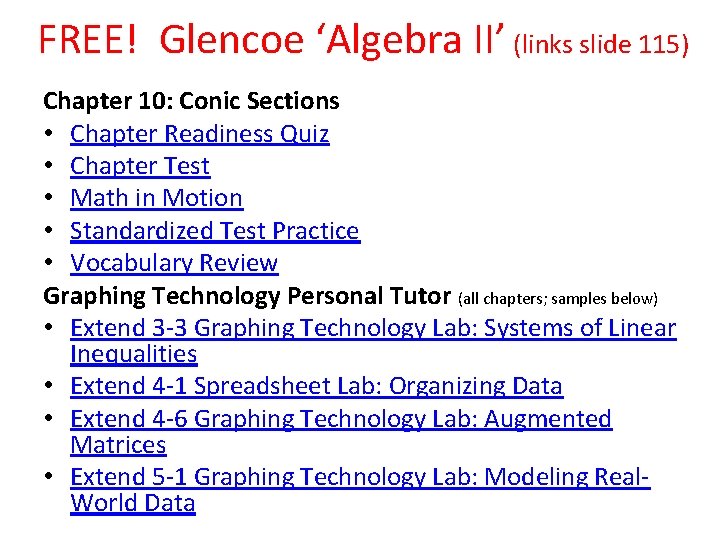This screenshot has width=720, height=540.
Task: Click the bullet beside Math in Motion
Action: [49, 197]
